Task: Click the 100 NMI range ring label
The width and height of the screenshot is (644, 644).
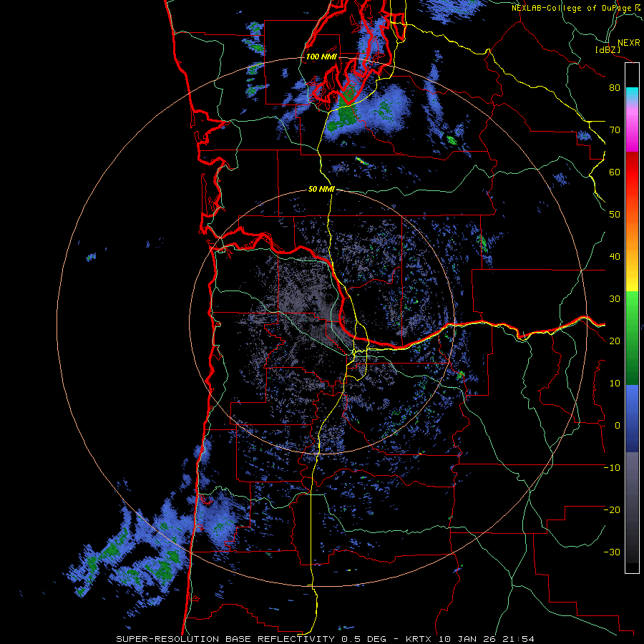Action: click(x=321, y=57)
